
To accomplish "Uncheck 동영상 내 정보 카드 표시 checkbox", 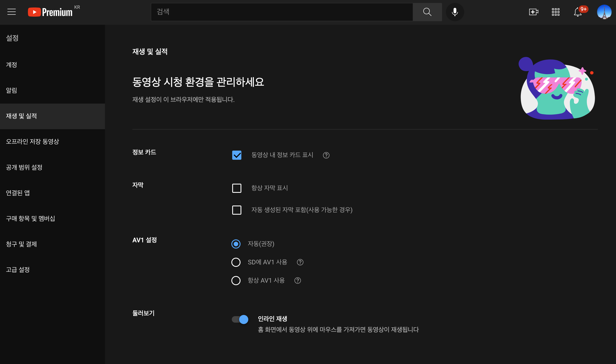I will click(237, 155).
